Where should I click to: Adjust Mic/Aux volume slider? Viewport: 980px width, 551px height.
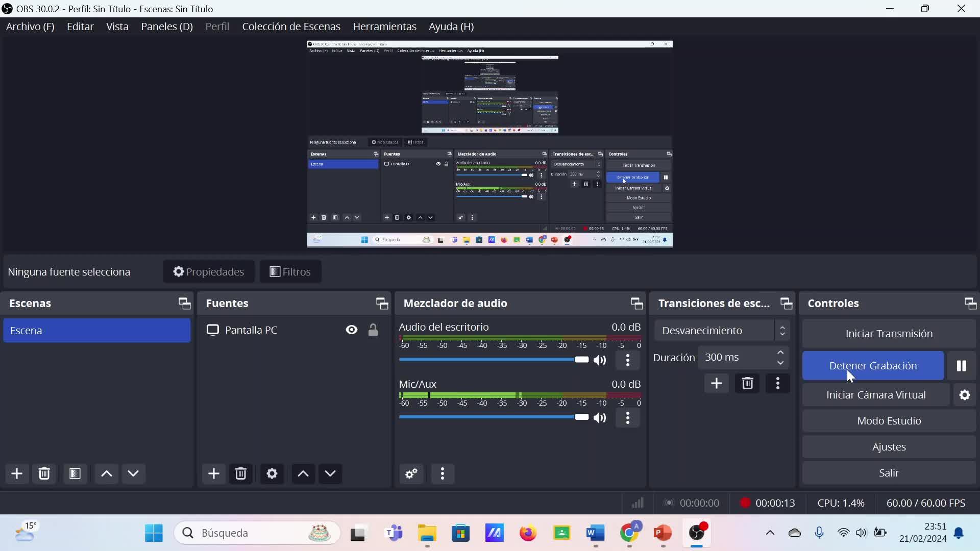tap(581, 417)
